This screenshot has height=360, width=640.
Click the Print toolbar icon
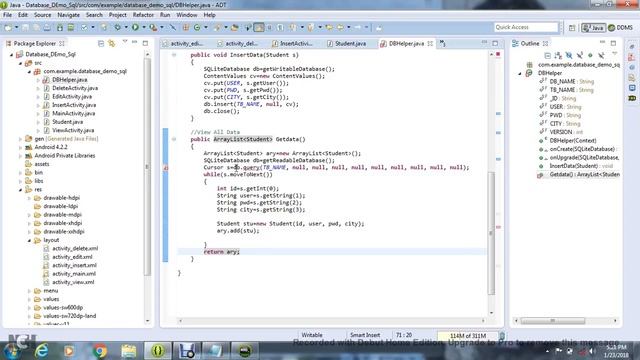point(47,27)
